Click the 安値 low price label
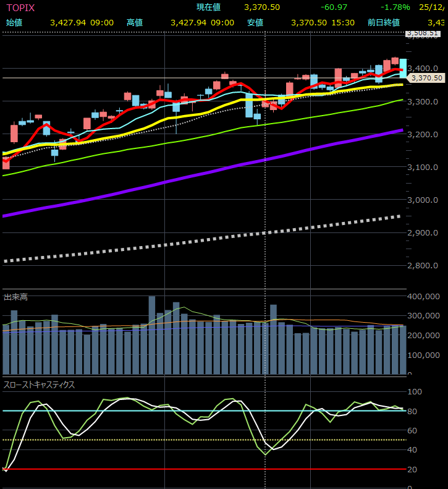Viewport: 448px width, 489px height. point(255,22)
